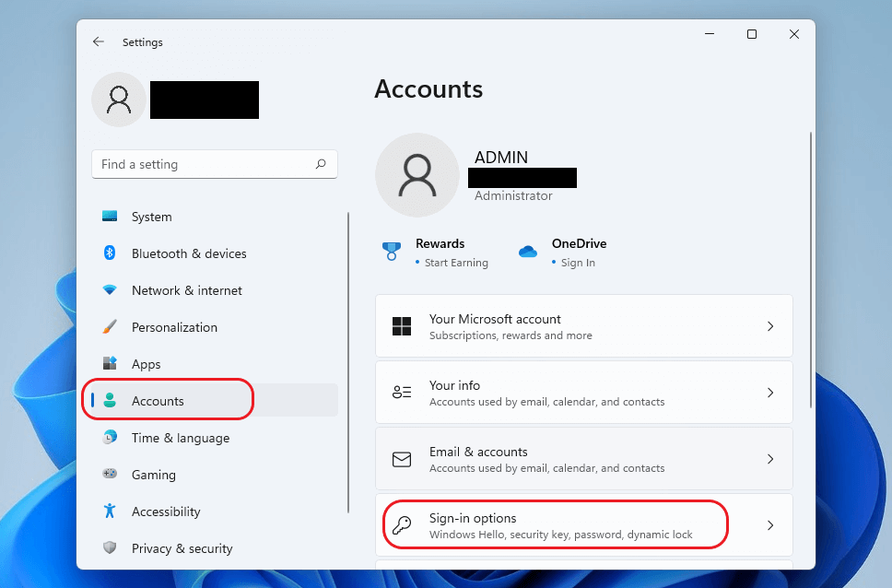Screen dimensions: 892x588
Task: Click the OneDrive cloud icon
Action: point(528,251)
